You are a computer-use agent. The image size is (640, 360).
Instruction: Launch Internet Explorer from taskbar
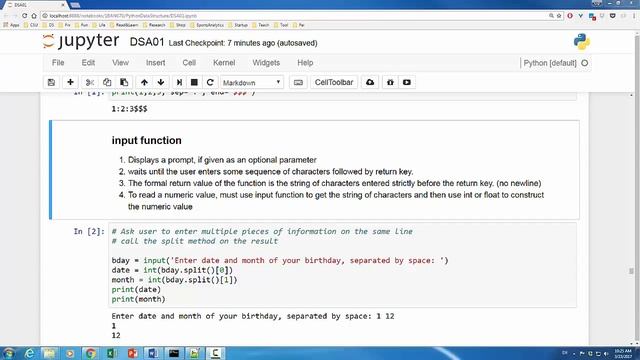(x=29, y=353)
